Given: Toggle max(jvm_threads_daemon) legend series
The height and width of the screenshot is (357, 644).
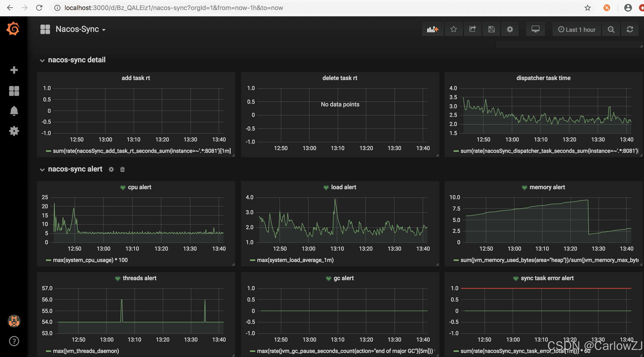Looking at the screenshot, I should (86, 351).
